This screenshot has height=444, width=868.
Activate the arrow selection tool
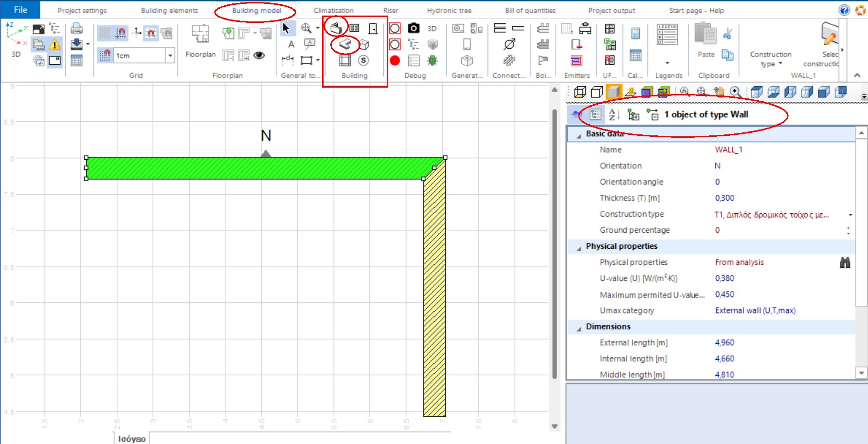pyautogui.click(x=288, y=28)
